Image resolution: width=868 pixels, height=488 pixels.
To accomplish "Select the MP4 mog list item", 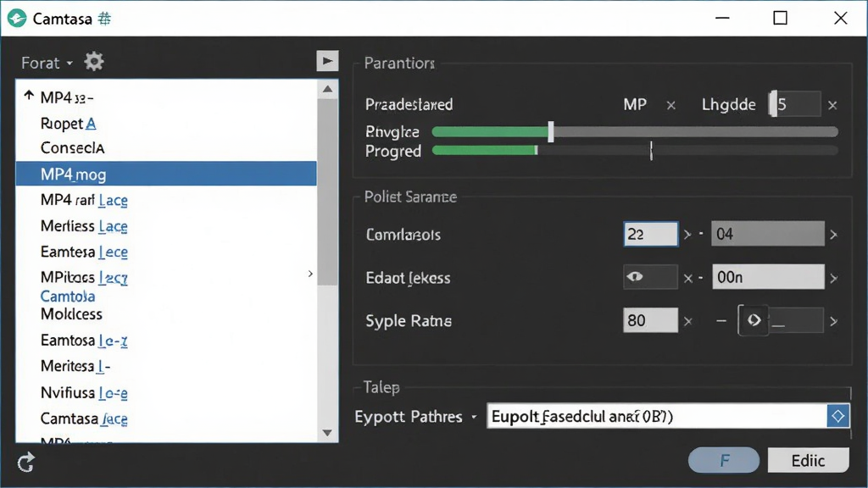I will (x=166, y=174).
